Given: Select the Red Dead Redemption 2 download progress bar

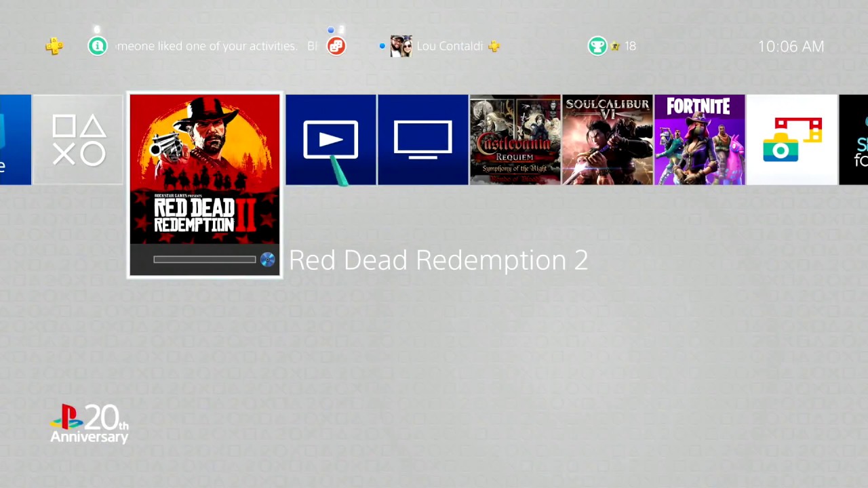Looking at the screenshot, I should point(205,259).
